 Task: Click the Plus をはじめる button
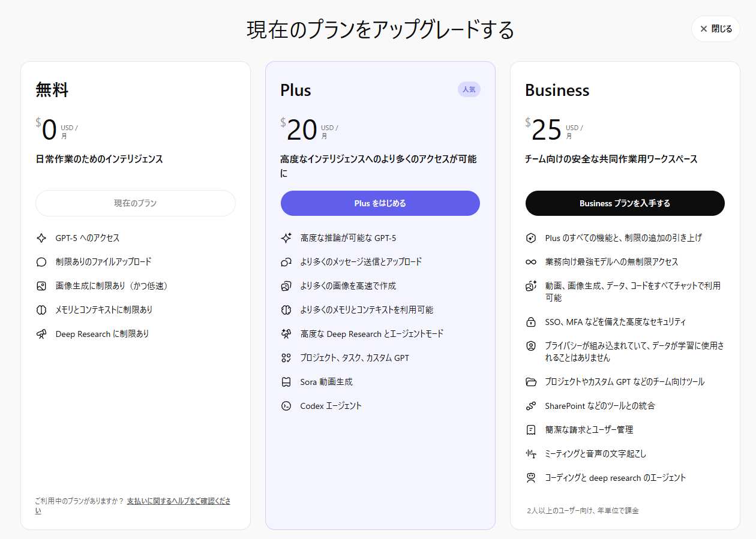(380, 203)
